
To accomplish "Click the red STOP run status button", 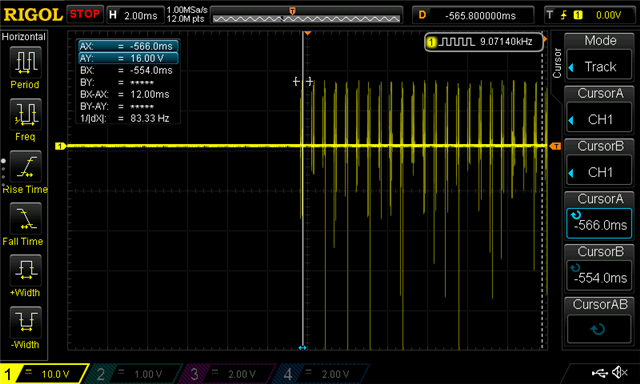I will pyautogui.click(x=84, y=14).
